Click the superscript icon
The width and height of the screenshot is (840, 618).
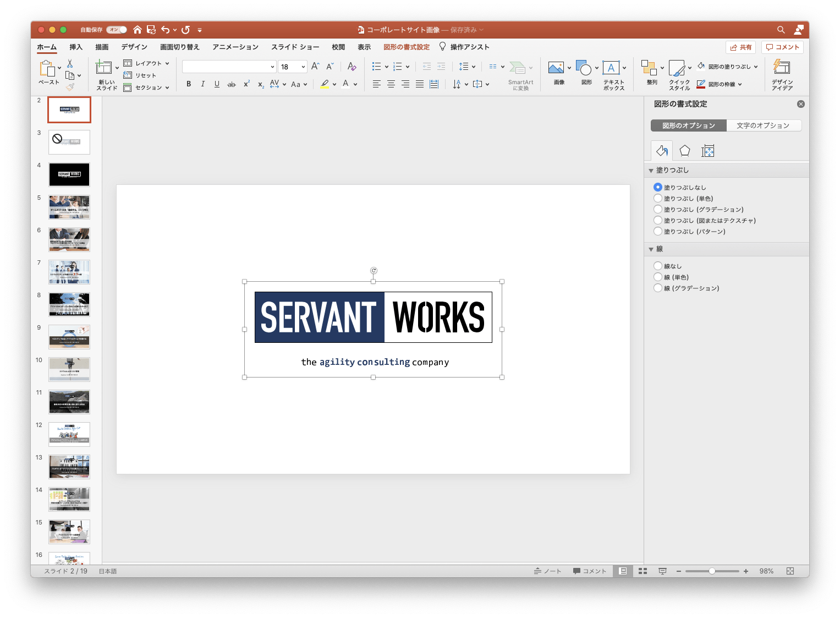pos(246,84)
